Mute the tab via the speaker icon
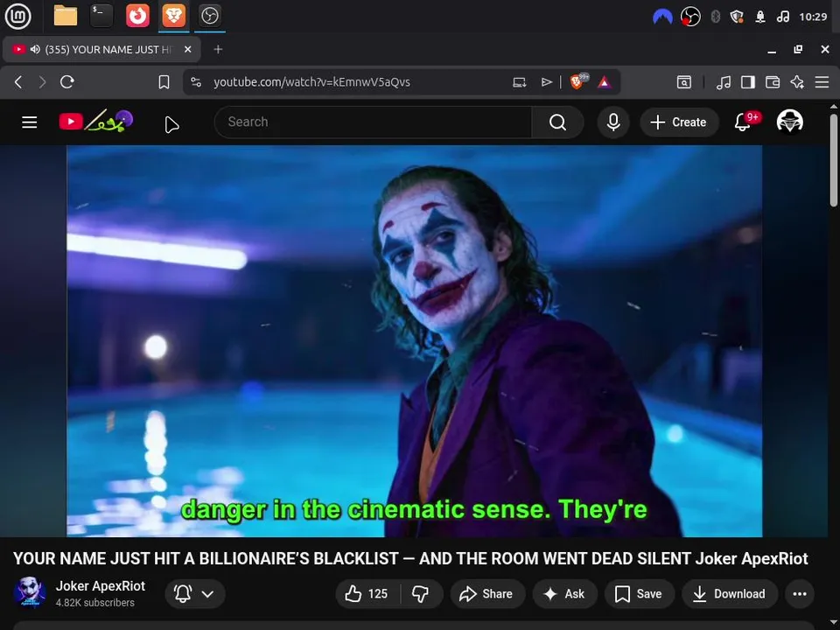840x630 pixels. (35, 49)
